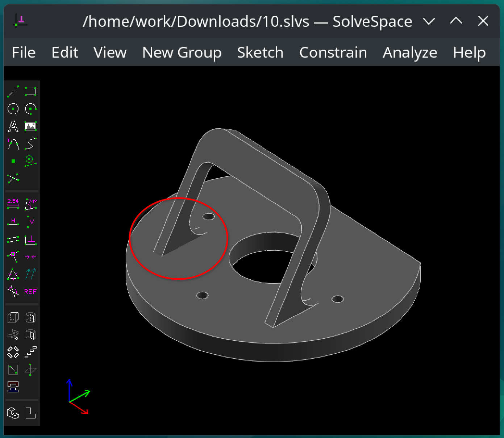Expand the New Group menu
The width and height of the screenshot is (504, 438).
pyautogui.click(x=182, y=53)
